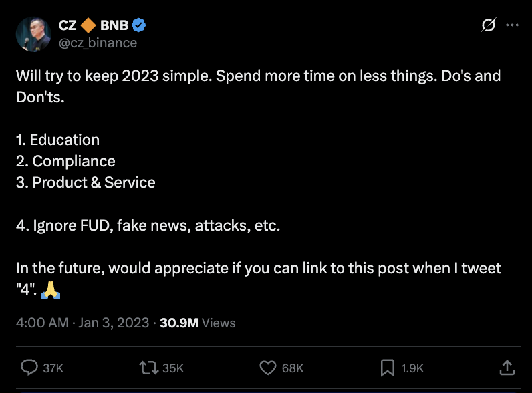Open the "4:00 AM · Jan 3, 2023" timestamp
Screen dimensions: 532x393
(82, 323)
